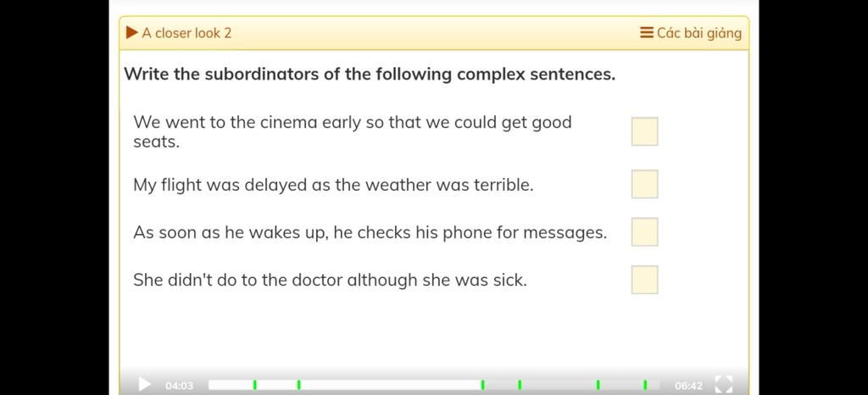Click answer box for the flight delayed sentence
Image resolution: width=868 pixels, height=395 pixels.
[645, 184]
